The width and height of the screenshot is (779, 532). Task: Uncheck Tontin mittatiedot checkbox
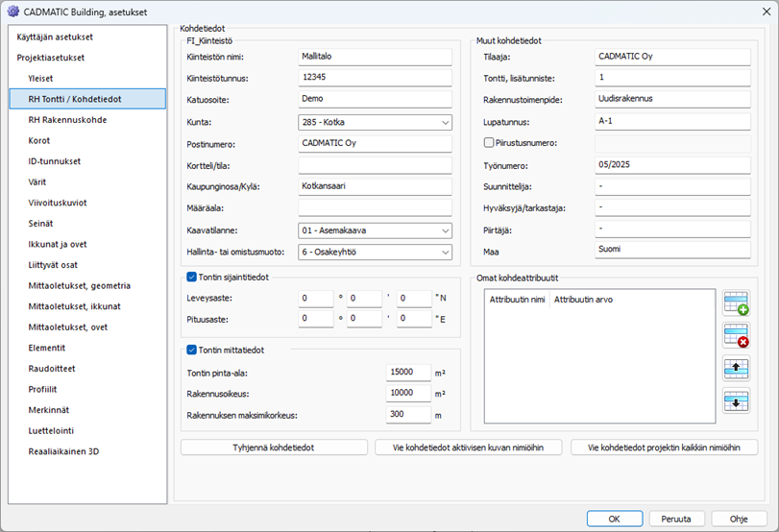192,350
